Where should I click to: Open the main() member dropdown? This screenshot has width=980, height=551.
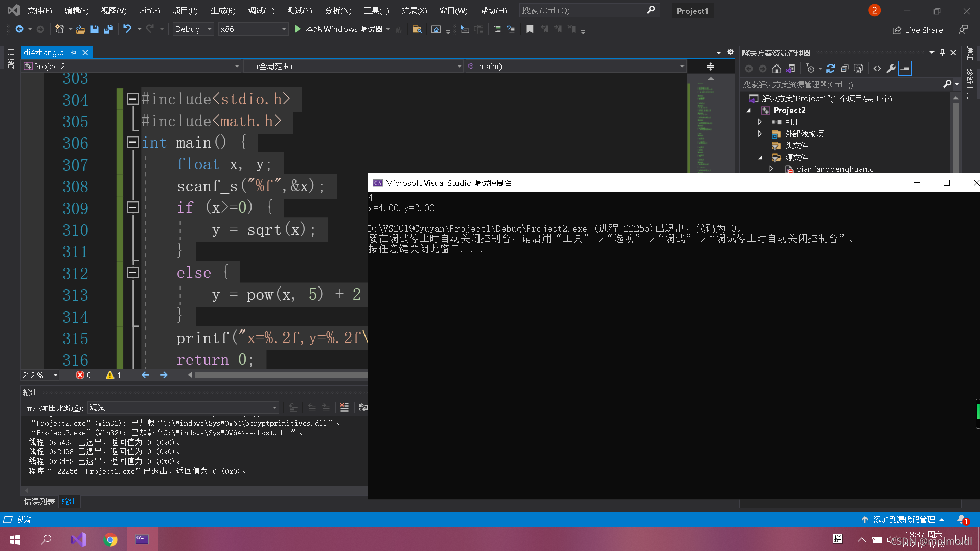(575, 67)
